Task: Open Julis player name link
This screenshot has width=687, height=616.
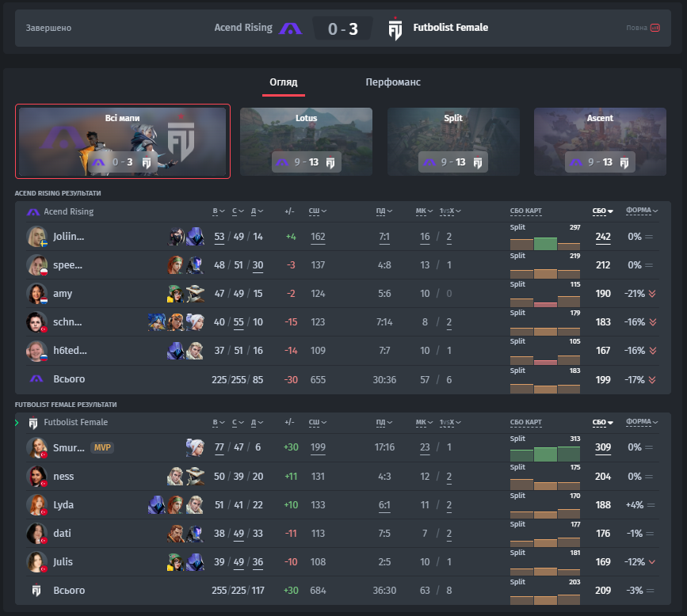Action: tap(63, 561)
